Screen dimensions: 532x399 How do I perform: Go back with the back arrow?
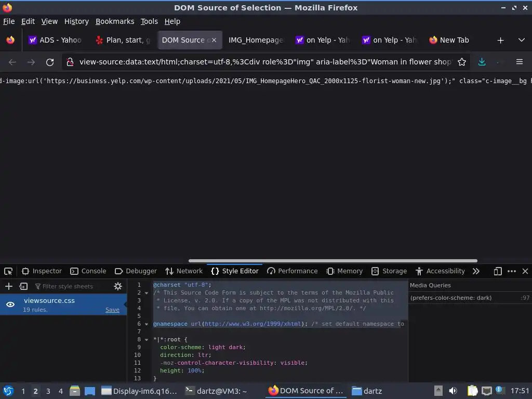pyautogui.click(x=12, y=62)
